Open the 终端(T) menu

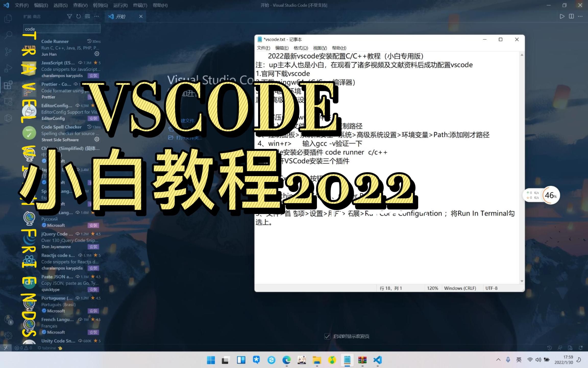[x=140, y=5]
